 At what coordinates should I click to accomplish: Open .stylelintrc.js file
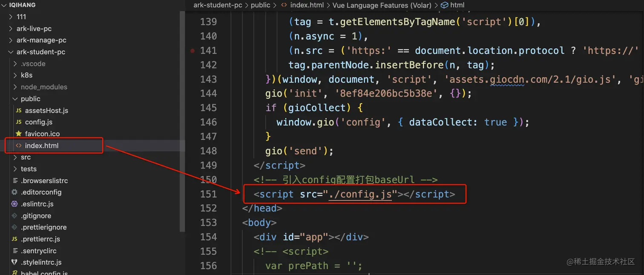tap(41, 262)
